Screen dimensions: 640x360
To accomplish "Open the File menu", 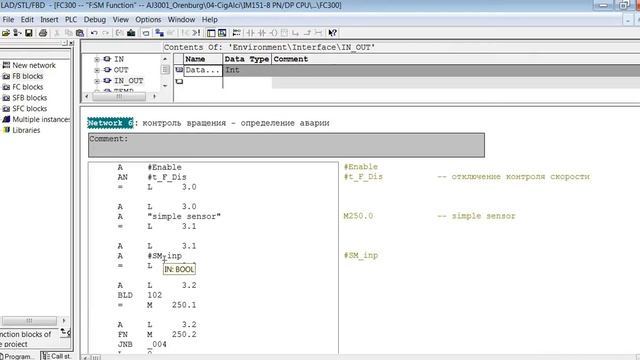I will tap(8, 20).
